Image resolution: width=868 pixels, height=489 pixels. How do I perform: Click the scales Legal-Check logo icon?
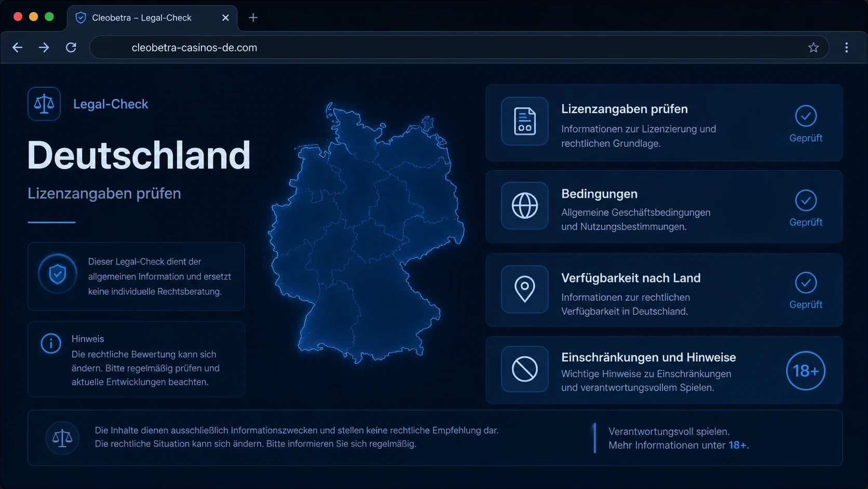[44, 104]
